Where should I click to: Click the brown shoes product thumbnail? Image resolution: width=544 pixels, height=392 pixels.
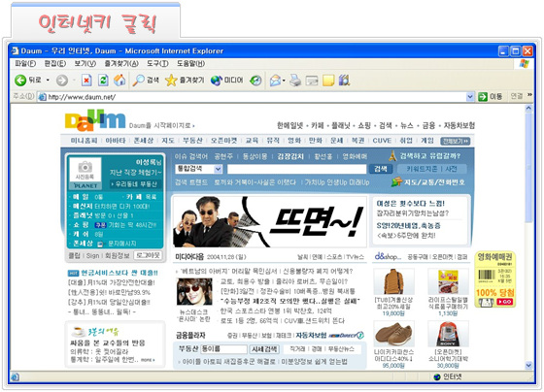393,334
